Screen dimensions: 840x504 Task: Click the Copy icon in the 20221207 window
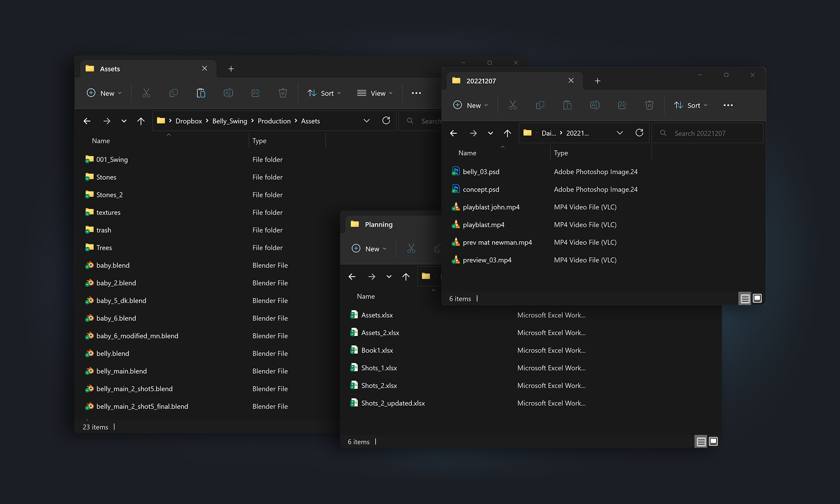point(540,105)
